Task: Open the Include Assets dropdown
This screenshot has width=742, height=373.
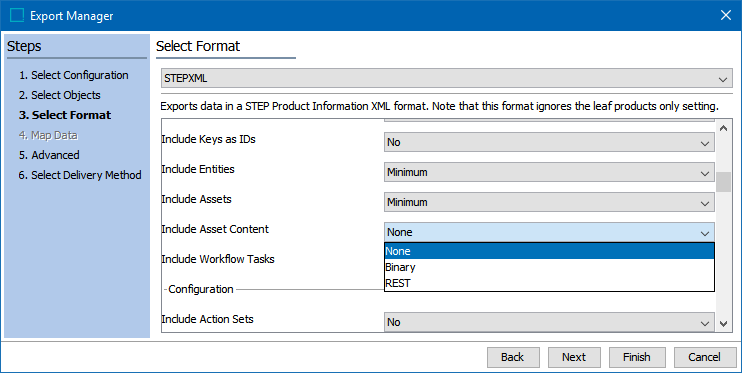Action: [x=549, y=202]
